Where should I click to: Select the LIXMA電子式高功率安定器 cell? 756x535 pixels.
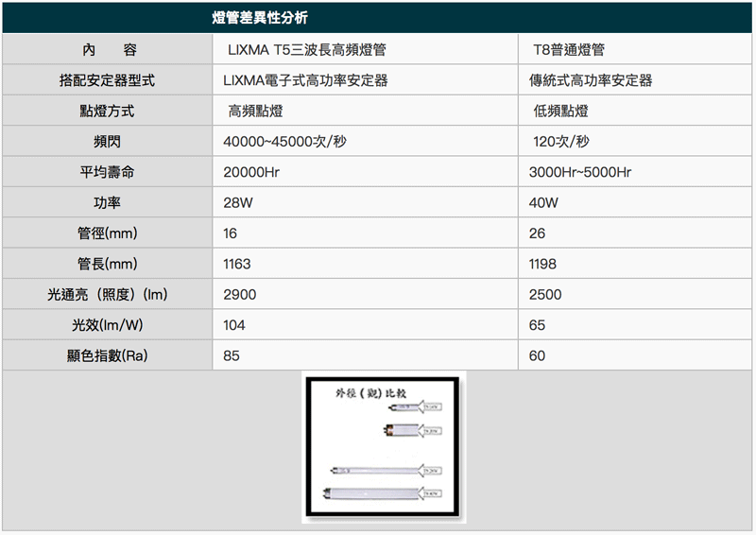click(305, 80)
